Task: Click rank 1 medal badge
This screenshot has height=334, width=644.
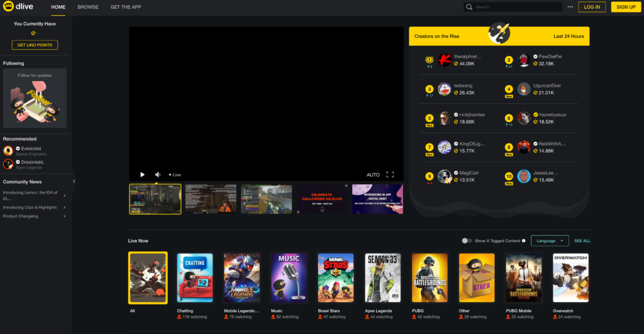Action: (429, 60)
